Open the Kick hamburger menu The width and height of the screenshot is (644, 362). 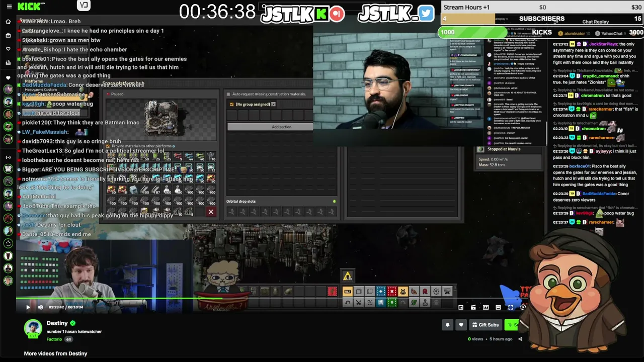coord(9,7)
